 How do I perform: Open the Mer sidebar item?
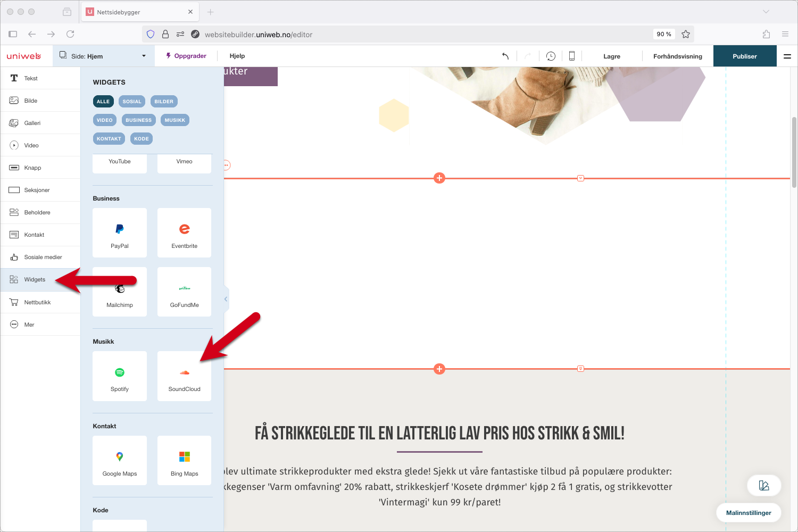(x=40, y=325)
